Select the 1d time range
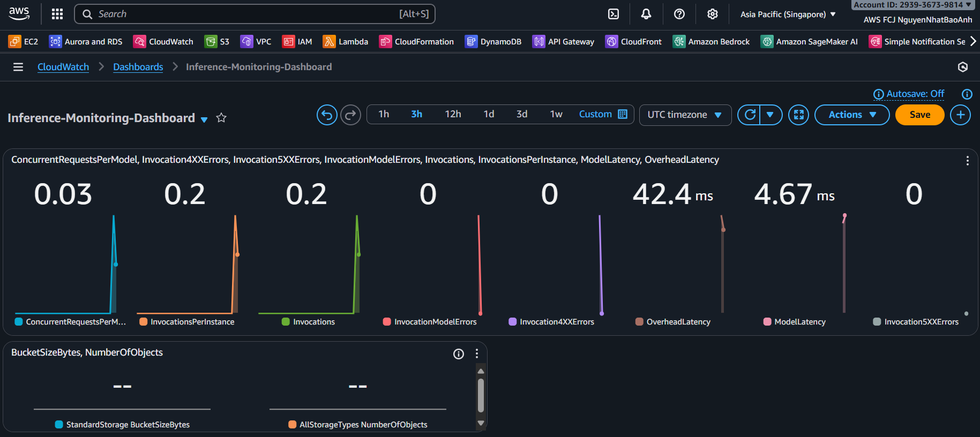This screenshot has height=437, width=980. pyautogui.click(x=489, y=114)
